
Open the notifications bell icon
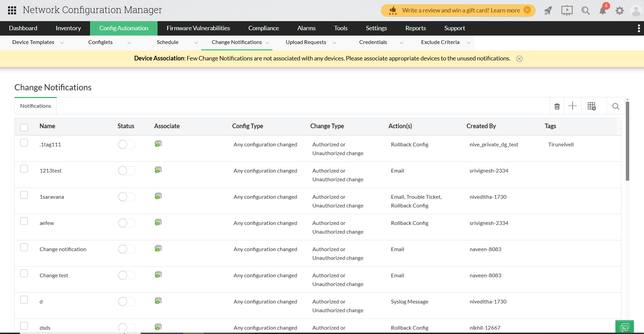[603, 11]
